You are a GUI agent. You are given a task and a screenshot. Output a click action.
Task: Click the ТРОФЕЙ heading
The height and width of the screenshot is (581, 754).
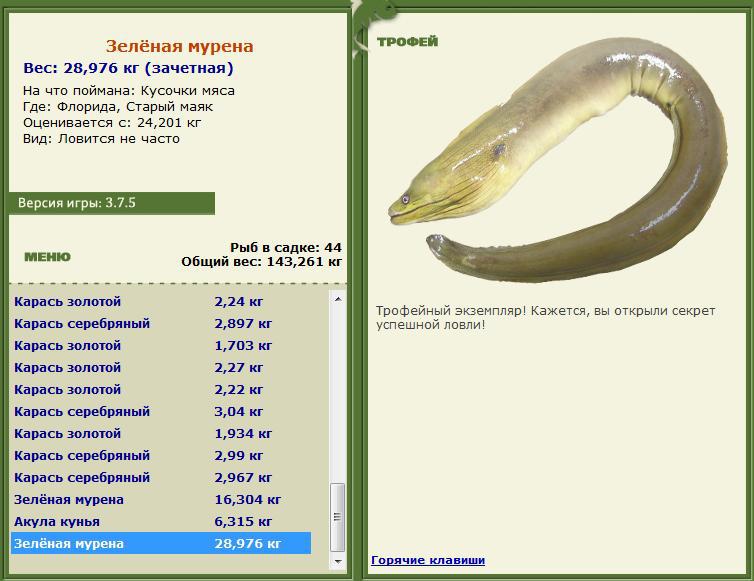tap(407, 42)
